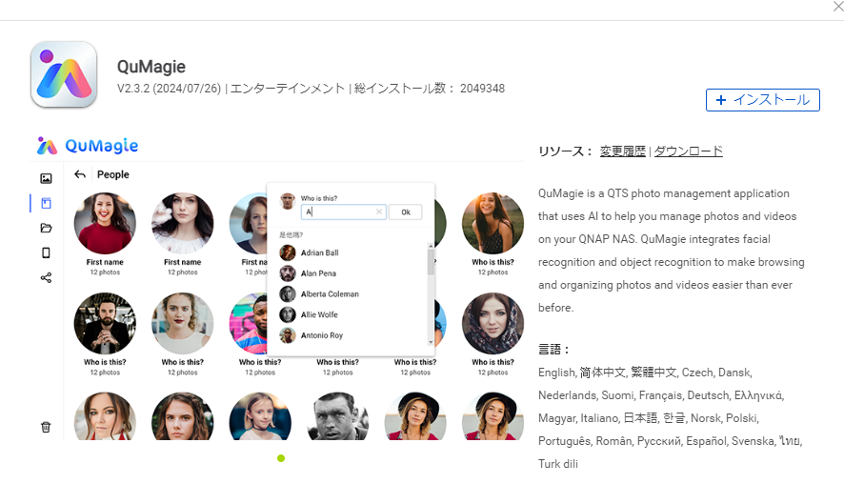Click the folder icon in sidebar
The width and height of the screenshot is (844, 504).
pos(47,228)
